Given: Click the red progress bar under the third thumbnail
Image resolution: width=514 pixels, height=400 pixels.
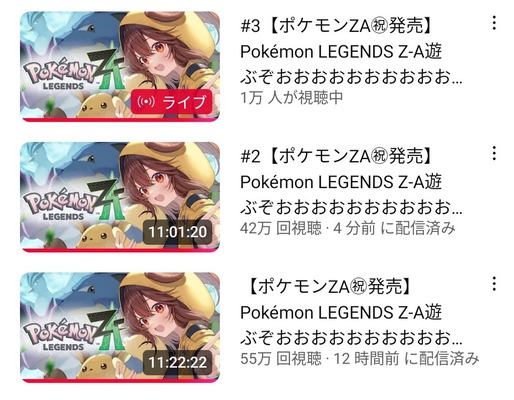Looking at the screenshot, I should pyautogui.click(x=120, y=381).
